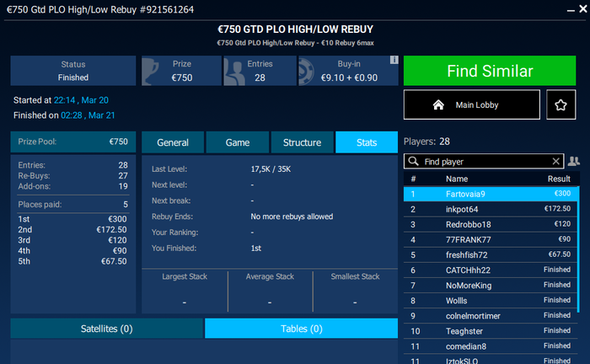Screen dimensions: 590x364
Task: Click the players group icon beside search
Action: 574,161
